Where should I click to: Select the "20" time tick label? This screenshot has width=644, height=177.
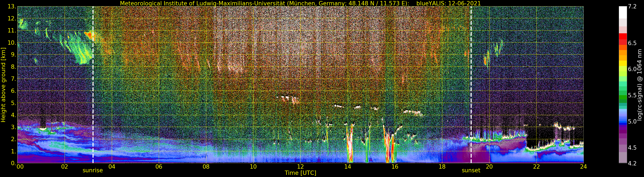pos(489,166)
